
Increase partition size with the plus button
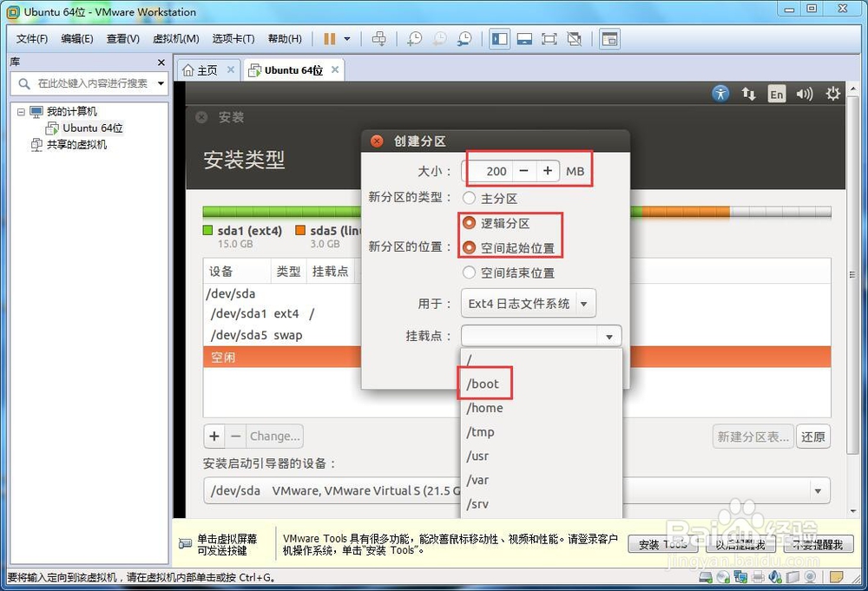pos(548,171)
